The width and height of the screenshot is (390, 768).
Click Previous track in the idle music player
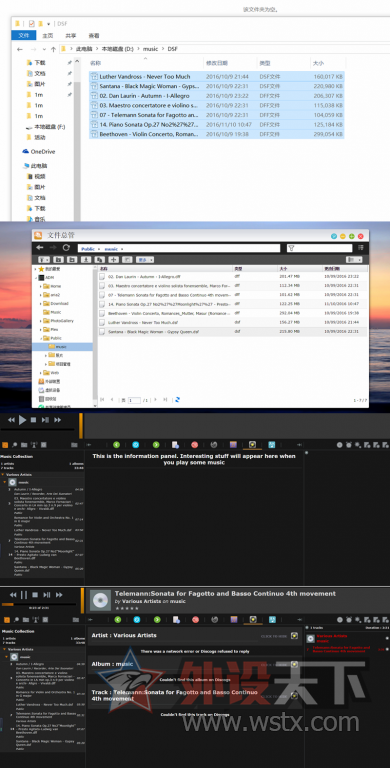[11, 420]
